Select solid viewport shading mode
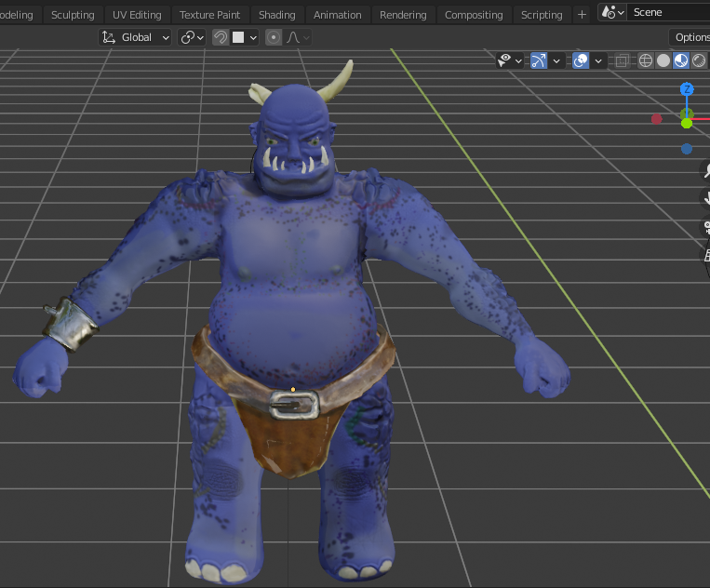This screenshot has height=588, width=710. point(663,60)
